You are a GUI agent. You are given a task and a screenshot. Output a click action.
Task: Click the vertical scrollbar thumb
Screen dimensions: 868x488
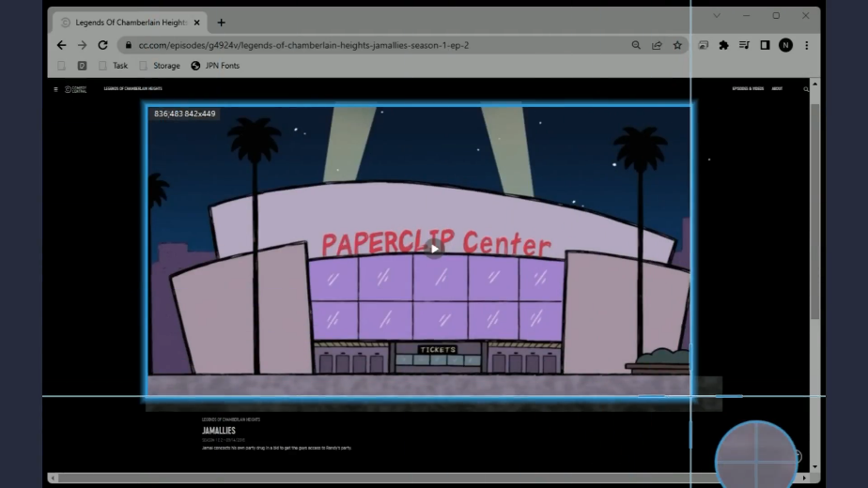point(814,210)
